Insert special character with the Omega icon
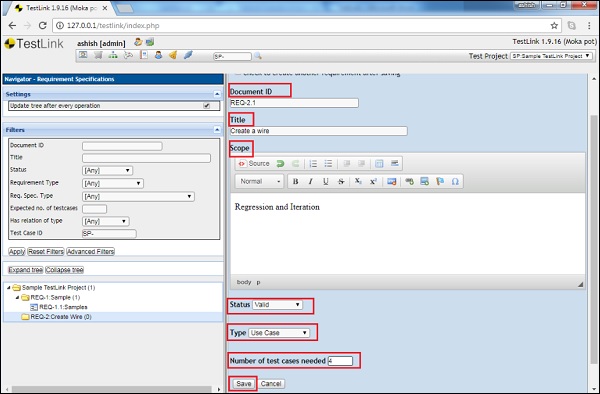Viewport: 600px width, 394px height. click(455, 181)
